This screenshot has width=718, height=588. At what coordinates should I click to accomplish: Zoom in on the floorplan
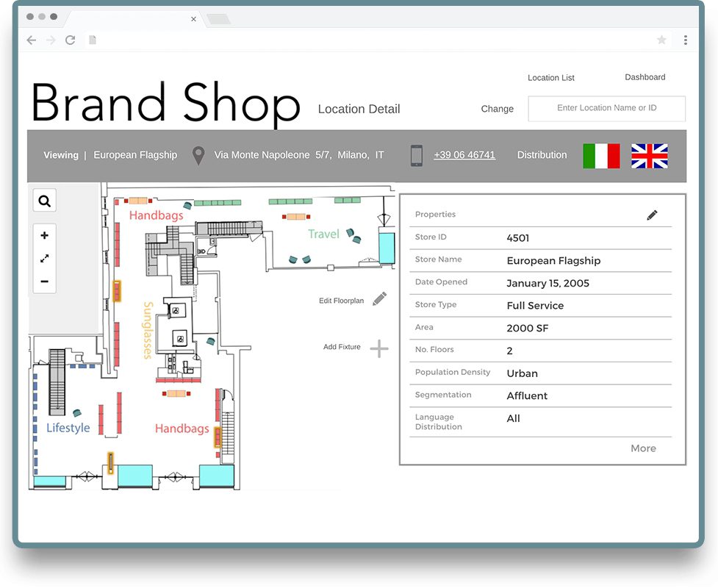click(45, 235)
